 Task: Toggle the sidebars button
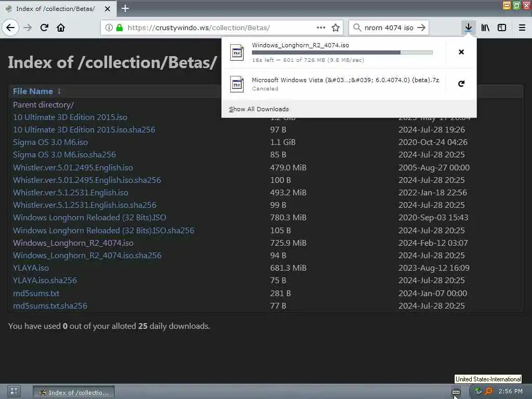[502, 28]
